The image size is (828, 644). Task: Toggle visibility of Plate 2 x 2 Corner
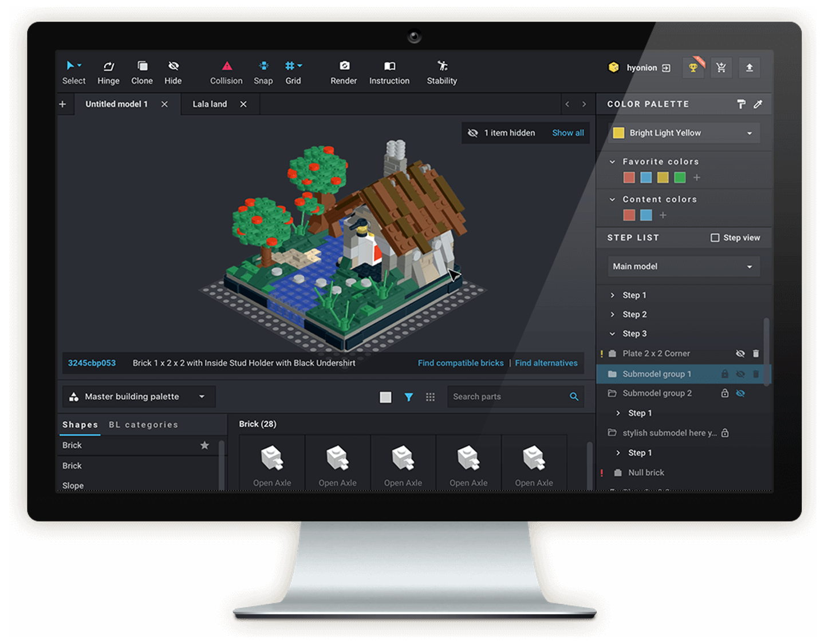[x=740, y=353]
